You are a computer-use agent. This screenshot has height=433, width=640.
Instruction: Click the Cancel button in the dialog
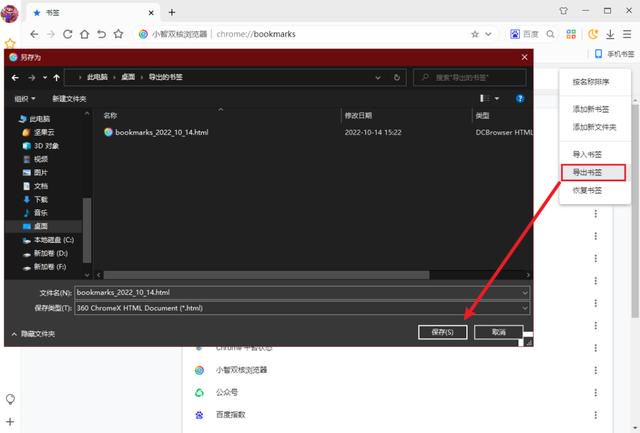click(498, 332)
